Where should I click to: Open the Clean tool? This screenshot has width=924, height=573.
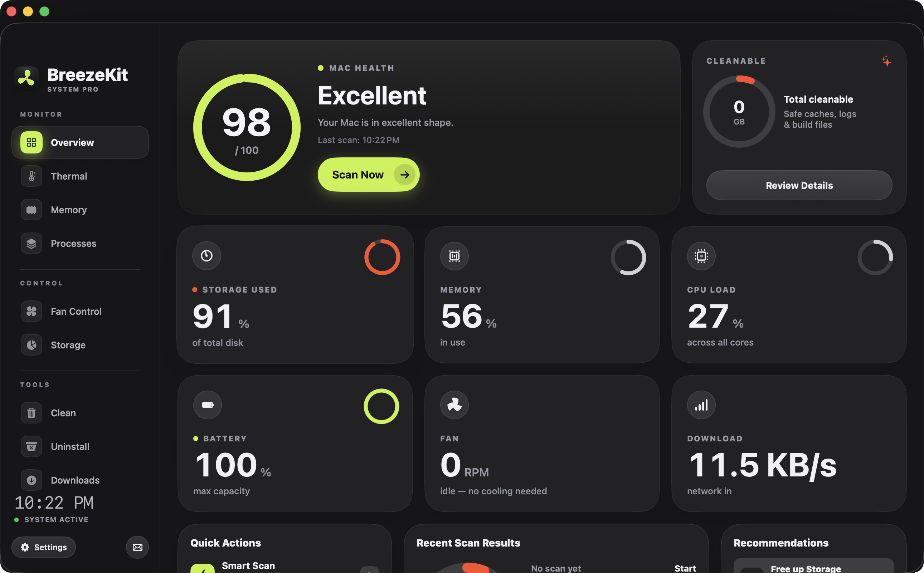[80, 413]
